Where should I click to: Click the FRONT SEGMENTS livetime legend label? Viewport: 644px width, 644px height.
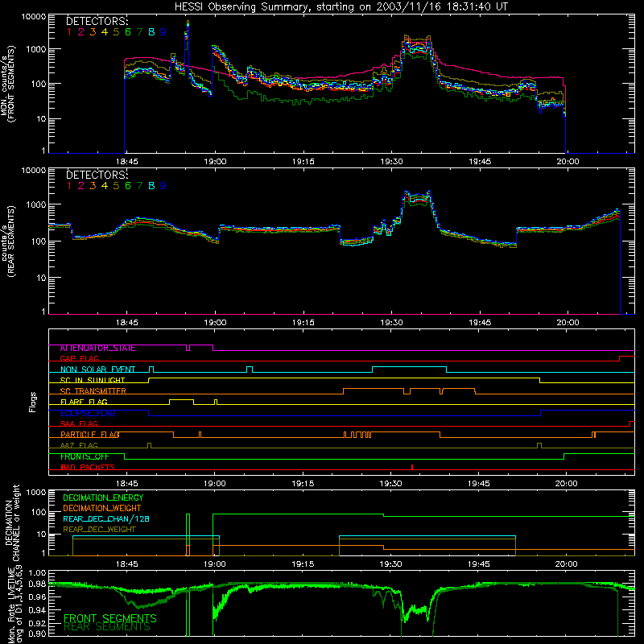coord(110,618)
